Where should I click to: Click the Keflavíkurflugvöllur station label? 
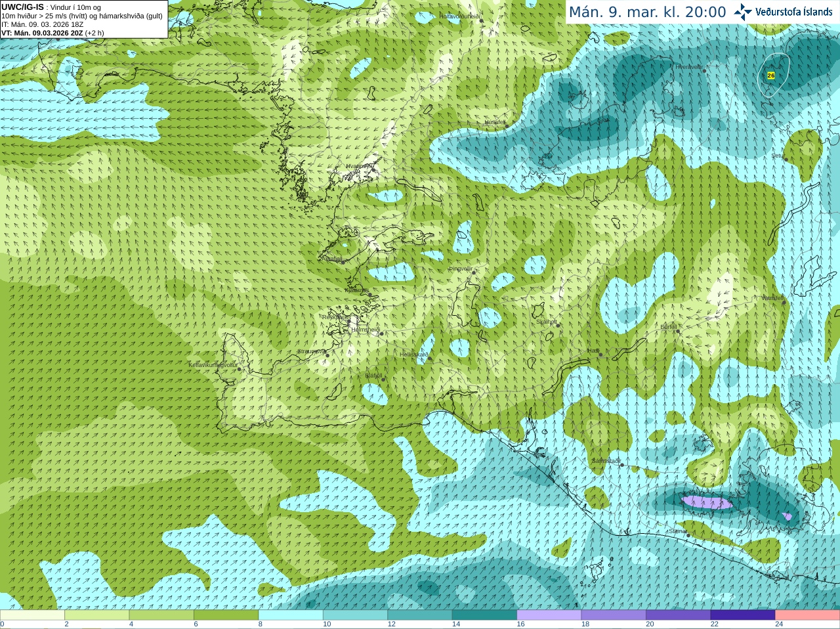(x=213, y=364)
